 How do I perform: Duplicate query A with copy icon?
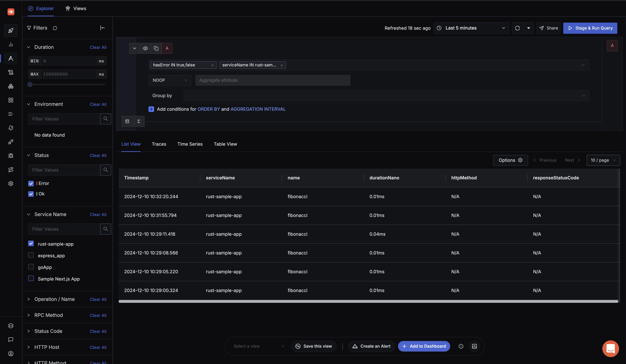[x=156, y=48]
